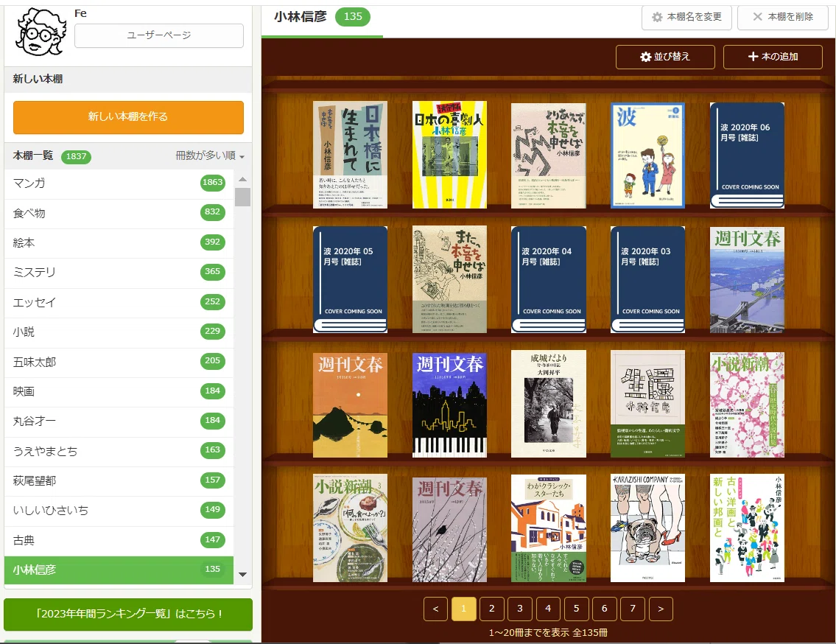Click the shelf list scroll-down arrow

coord(242,575)
